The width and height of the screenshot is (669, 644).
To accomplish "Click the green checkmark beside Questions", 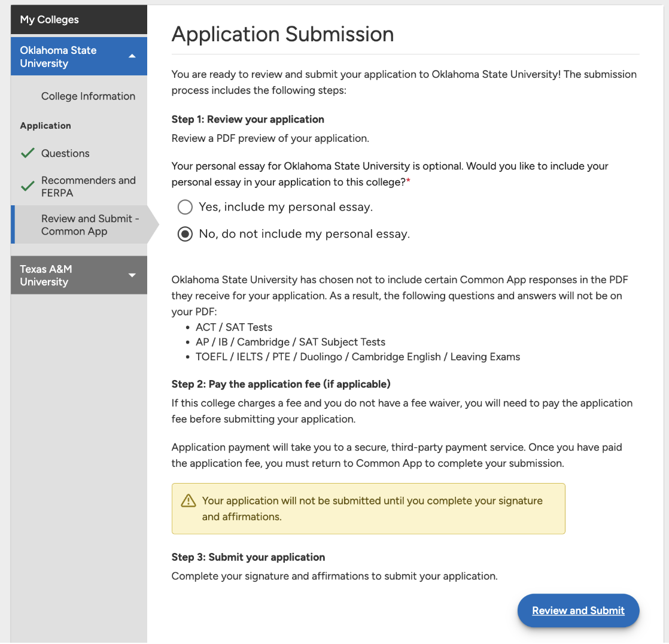I will coord(28,153).
